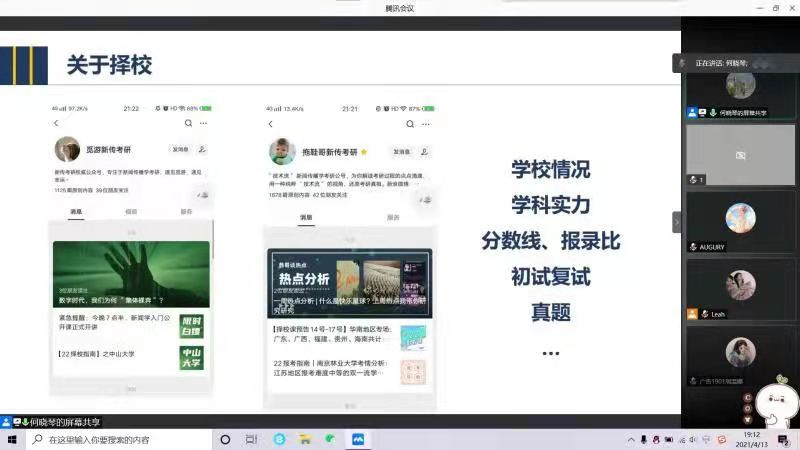Open the three-dot menu in right phone screenshot
The height and width of the screenshot is (450, 800).
[424, 123]
